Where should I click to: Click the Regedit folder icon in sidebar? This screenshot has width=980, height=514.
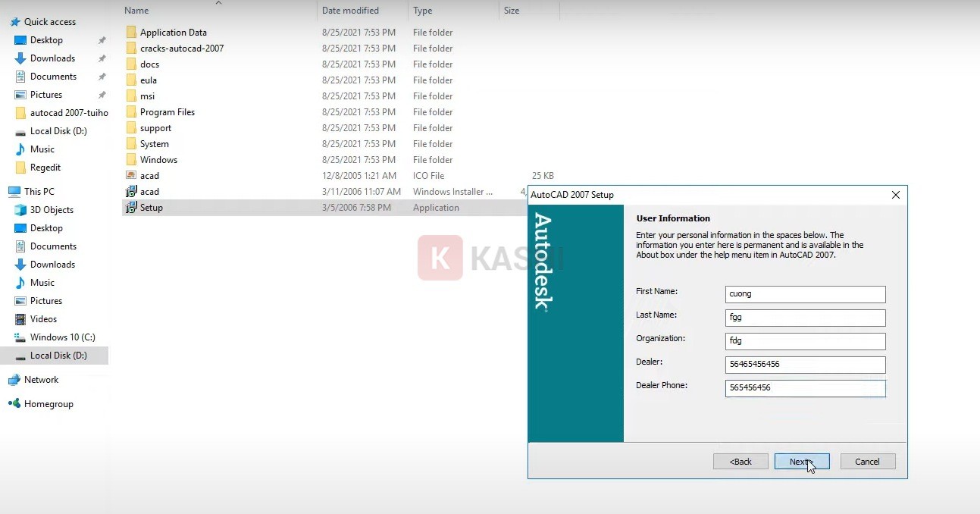coord(20,168)
